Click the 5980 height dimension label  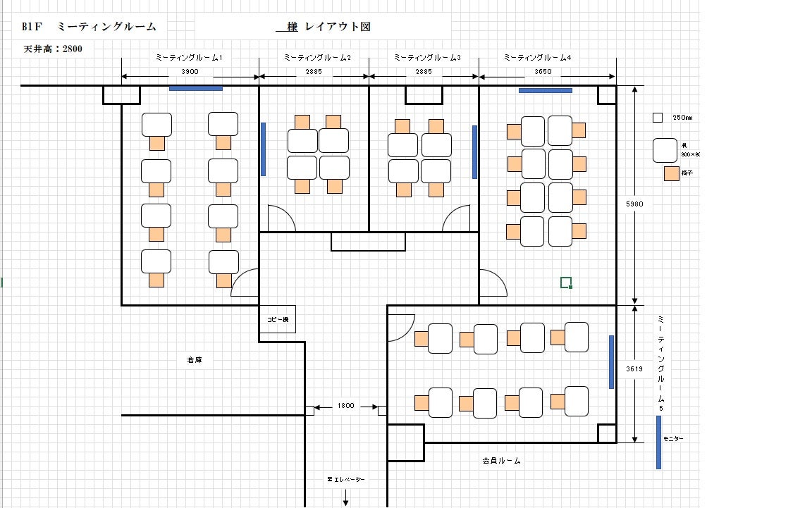635,203
